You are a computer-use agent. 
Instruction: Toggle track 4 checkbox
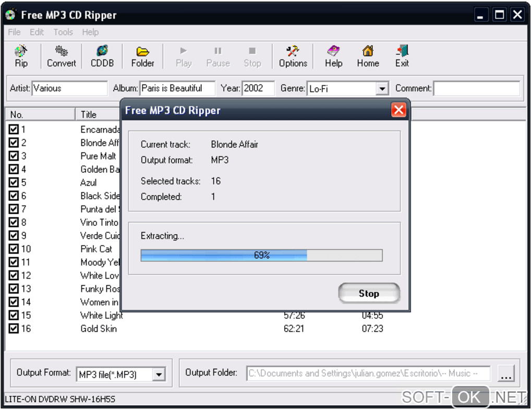tap(14, 169)
